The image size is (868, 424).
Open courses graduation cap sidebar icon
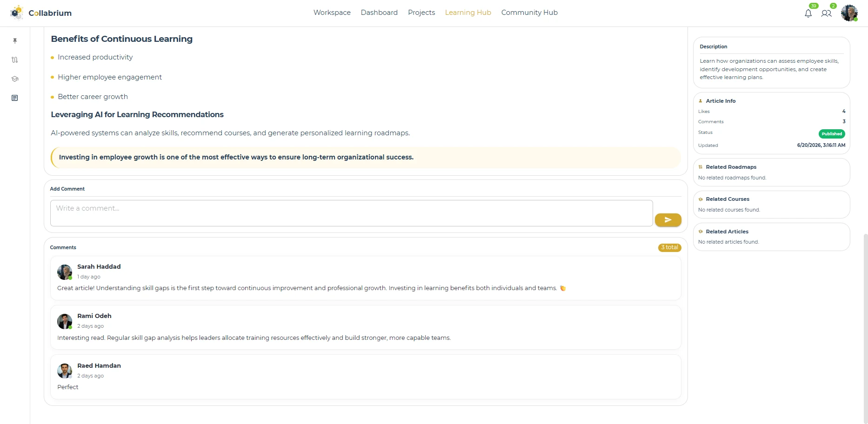click(x=15, y=79)
